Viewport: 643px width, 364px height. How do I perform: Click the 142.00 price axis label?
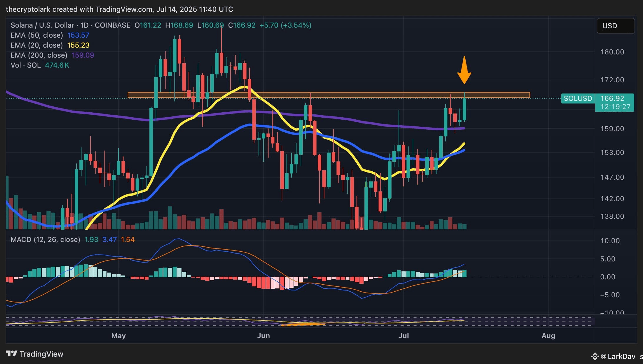(x=612, y=199)
